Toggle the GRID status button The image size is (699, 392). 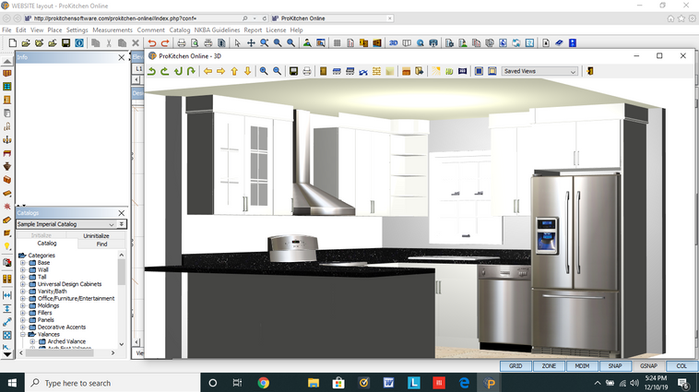click(x=516, y=366)
